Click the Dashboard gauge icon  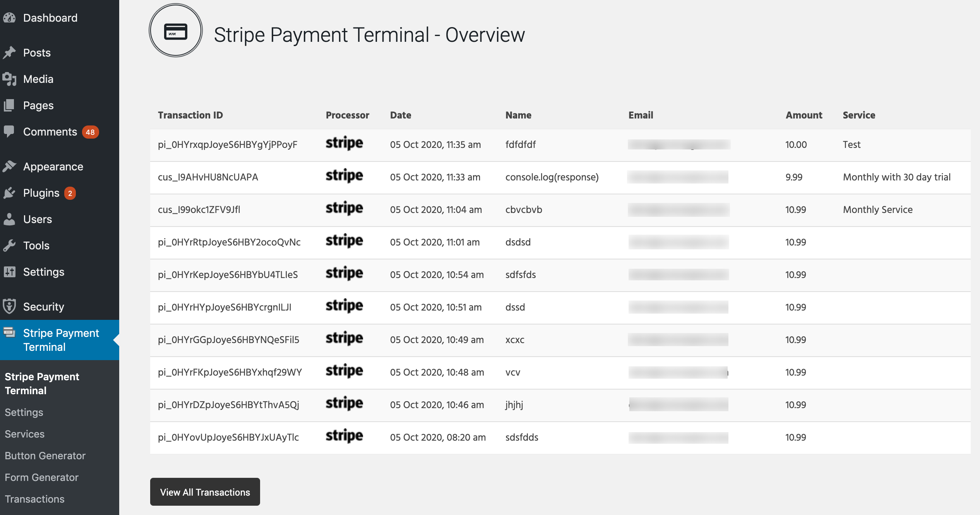tap(9, 18)
